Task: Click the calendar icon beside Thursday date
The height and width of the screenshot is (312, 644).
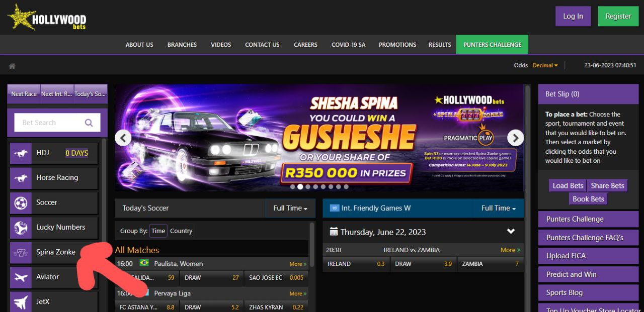Action: (334, 232)
